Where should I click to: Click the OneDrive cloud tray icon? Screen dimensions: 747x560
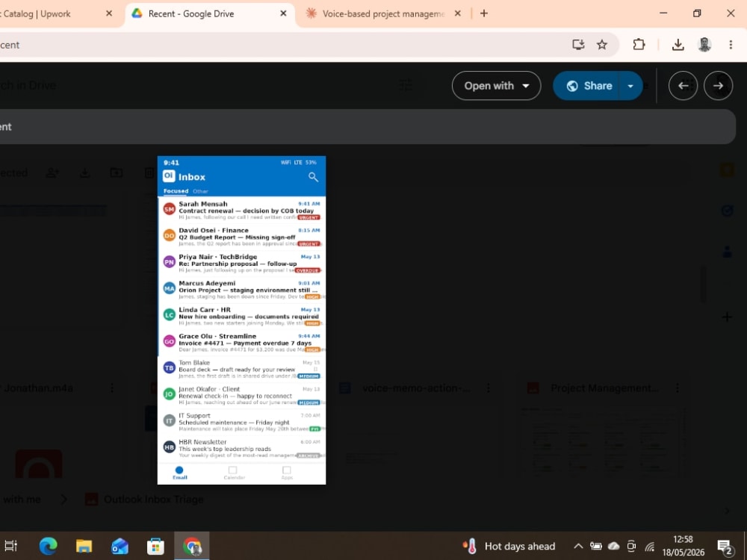(x=613, y=546)
